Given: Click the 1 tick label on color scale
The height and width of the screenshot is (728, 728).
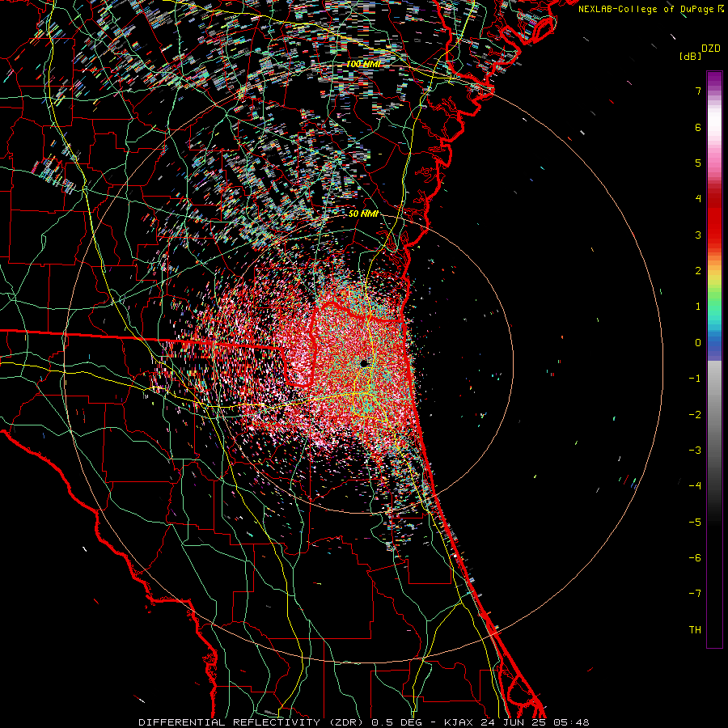Looking at the screenshot, I should pyautogui.click(x=698, y=307).
